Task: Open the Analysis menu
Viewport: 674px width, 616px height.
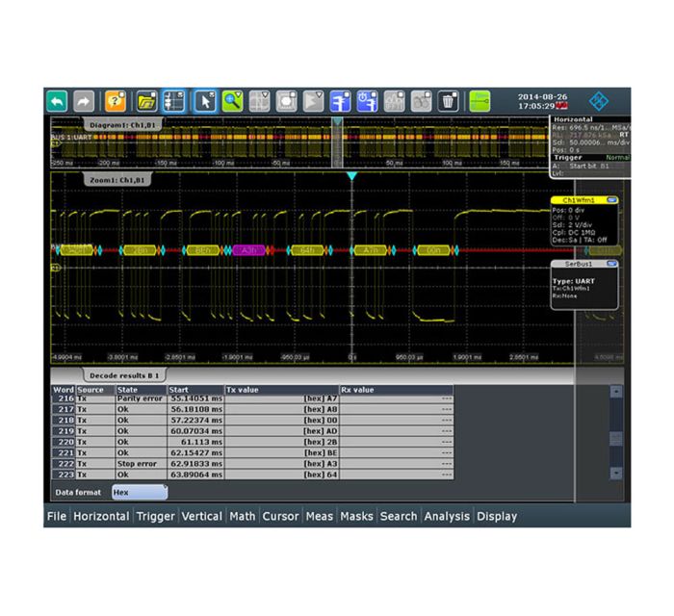Action: coord(447,516)
